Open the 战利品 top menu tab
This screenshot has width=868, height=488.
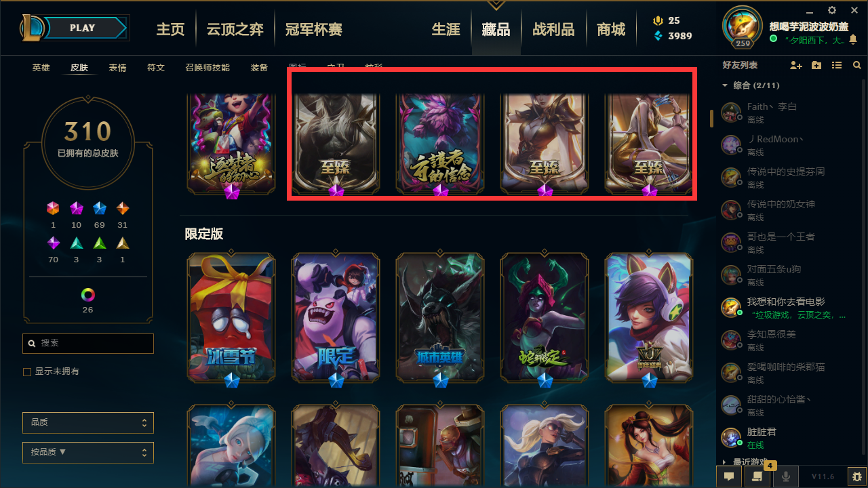[553, 30]
